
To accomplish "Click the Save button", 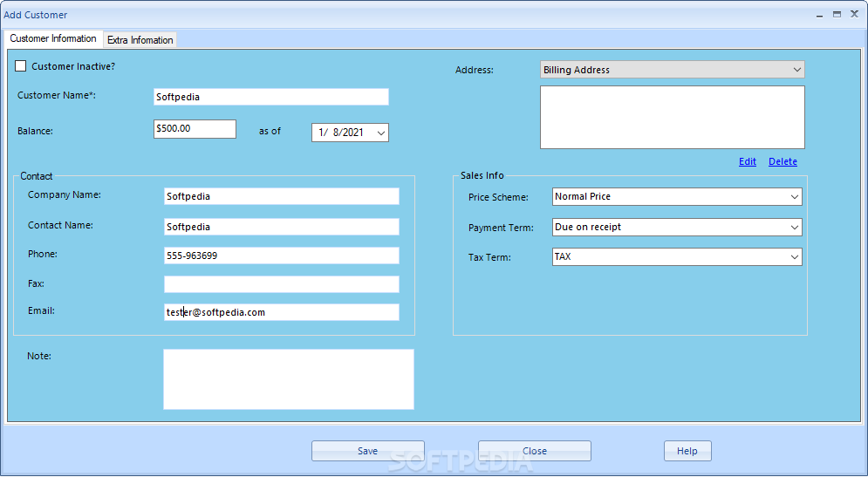I will 368,451.
